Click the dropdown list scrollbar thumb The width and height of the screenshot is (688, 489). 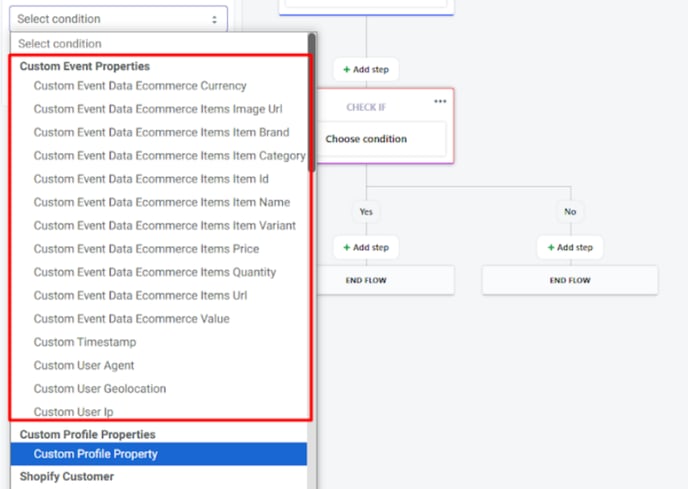(x=312, y=102)
